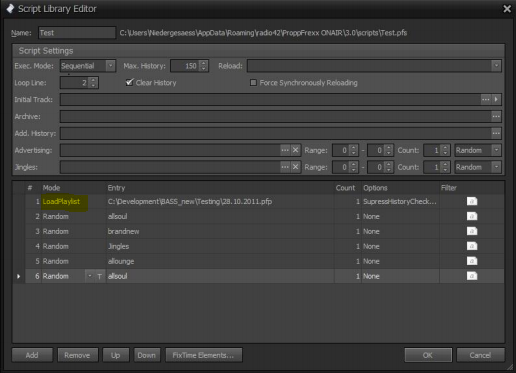Adjust the Loop Line stepper
This screenshot has width=516, height=373.
point(94,83)
